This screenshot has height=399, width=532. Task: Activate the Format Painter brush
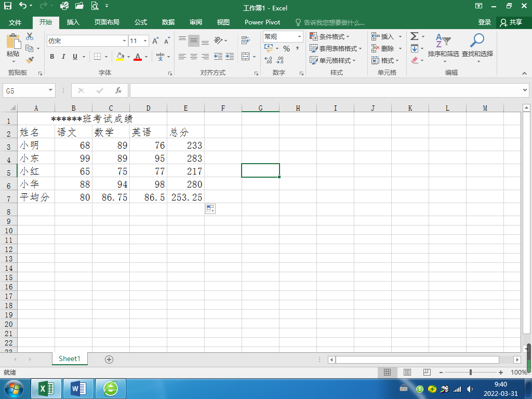click(x=30, y=60)
